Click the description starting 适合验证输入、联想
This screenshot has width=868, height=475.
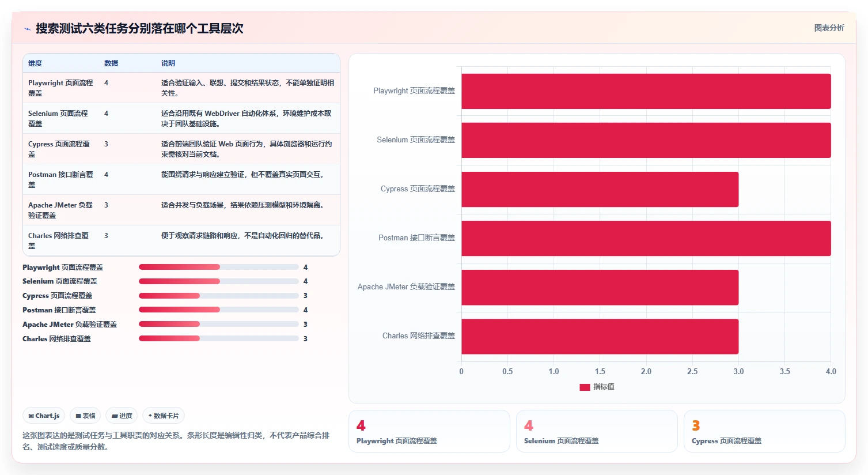click(x=248, y=88)
